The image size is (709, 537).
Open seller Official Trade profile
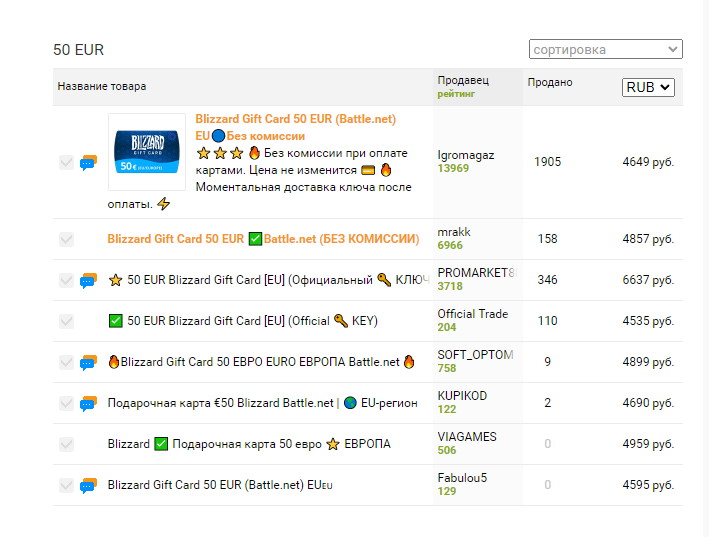pos(473,314)
